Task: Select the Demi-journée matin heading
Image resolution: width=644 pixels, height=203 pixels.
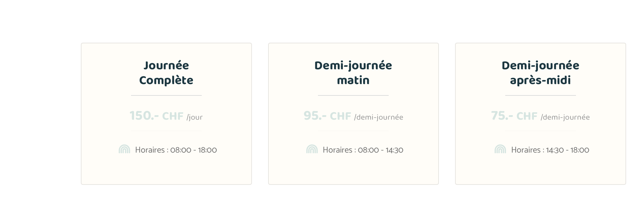Action: (x=353, y=73)
